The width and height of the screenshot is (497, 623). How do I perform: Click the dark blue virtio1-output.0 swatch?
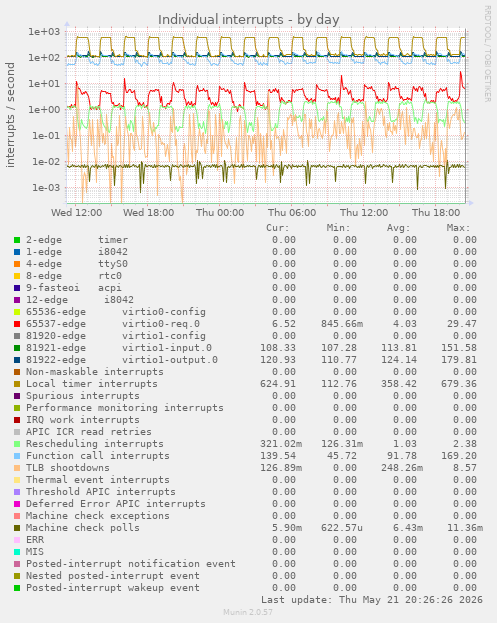click(x=17, y=360)
